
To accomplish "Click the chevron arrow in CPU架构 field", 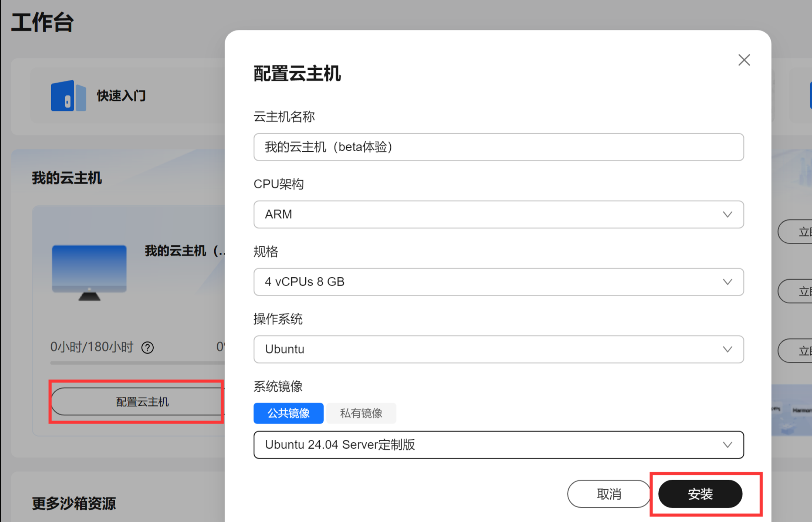I will point(727,214).
